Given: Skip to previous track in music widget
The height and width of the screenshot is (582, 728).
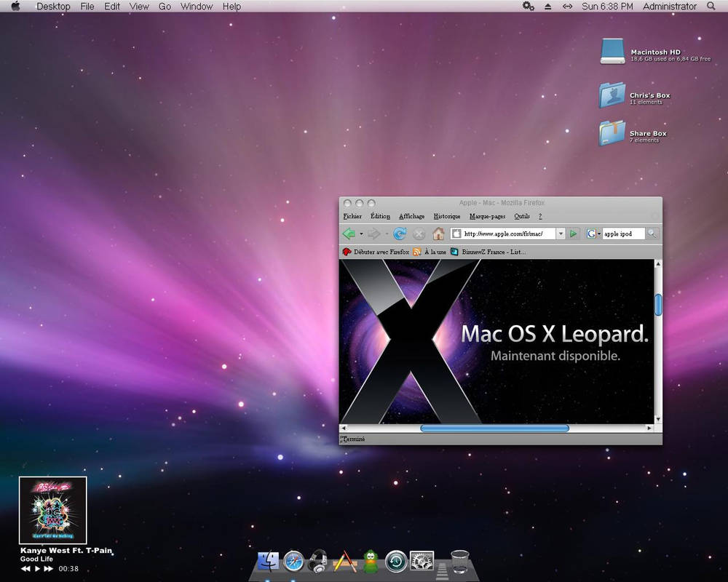Looking at the screenshot, I should click(25, 568).
